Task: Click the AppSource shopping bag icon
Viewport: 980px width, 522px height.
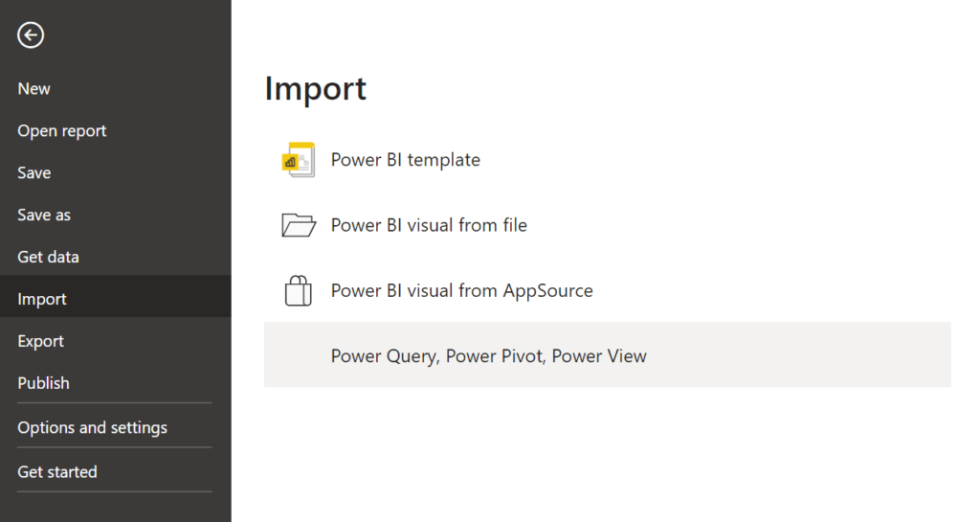Action: point(299,290)
